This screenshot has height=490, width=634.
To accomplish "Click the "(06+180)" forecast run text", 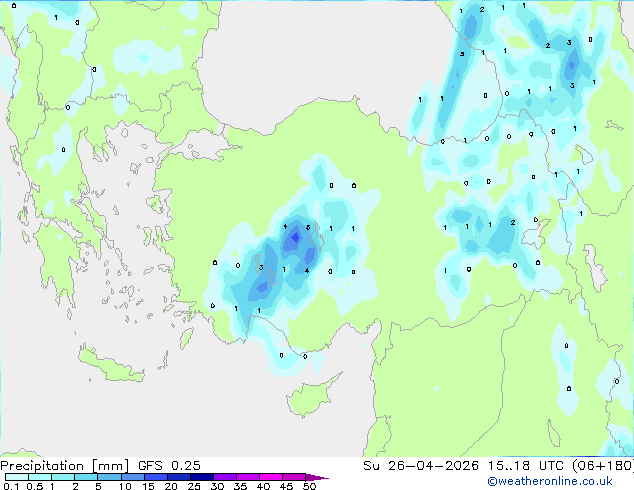I will (x=603, y=466).
